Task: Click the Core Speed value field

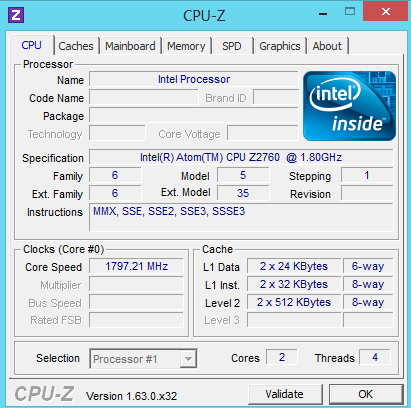Action: point(136,266)
